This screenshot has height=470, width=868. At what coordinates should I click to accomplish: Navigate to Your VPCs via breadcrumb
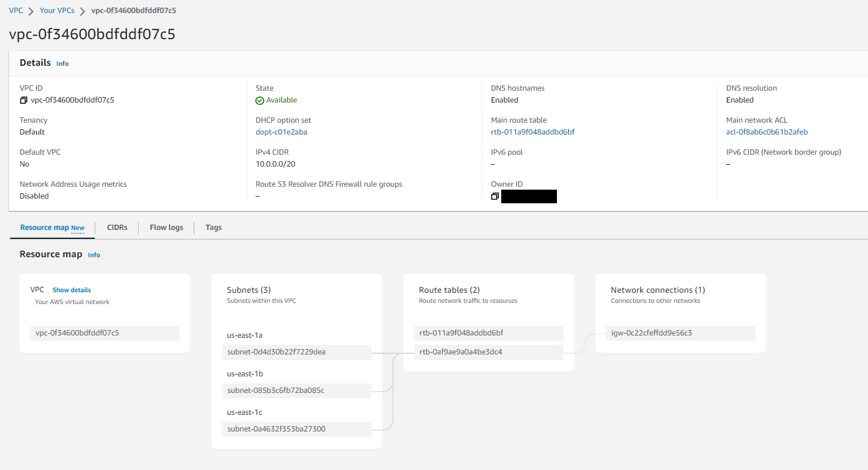(57, 10)
